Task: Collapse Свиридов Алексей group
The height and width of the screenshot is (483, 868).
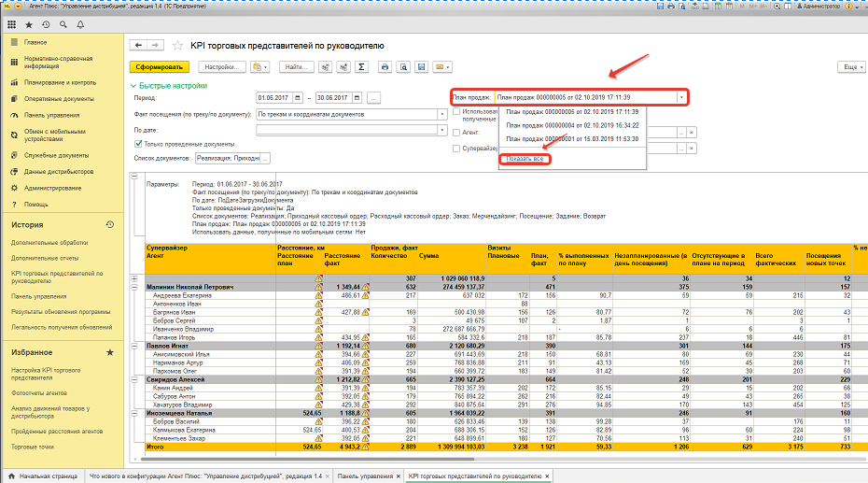Action: (x=134, y=379)
